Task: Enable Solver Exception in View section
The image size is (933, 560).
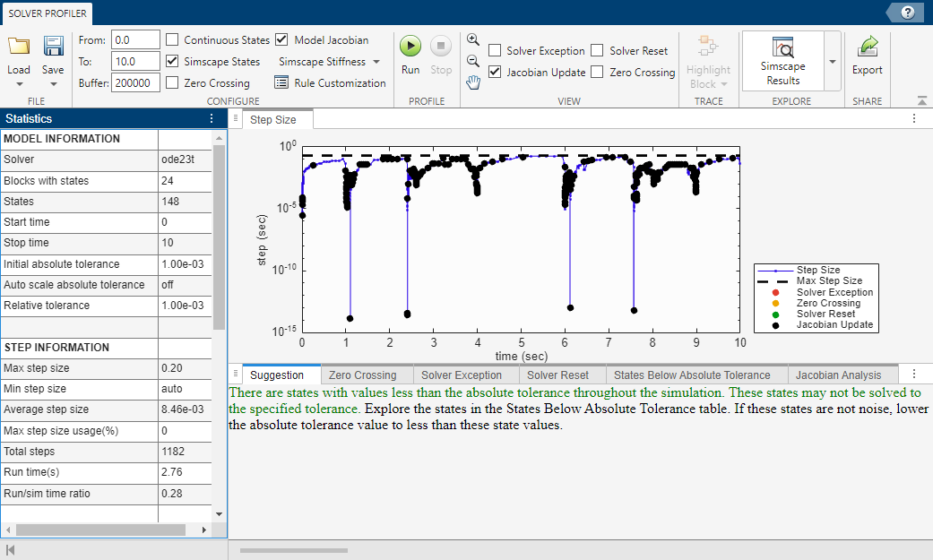Action: (x=494, y=50)
